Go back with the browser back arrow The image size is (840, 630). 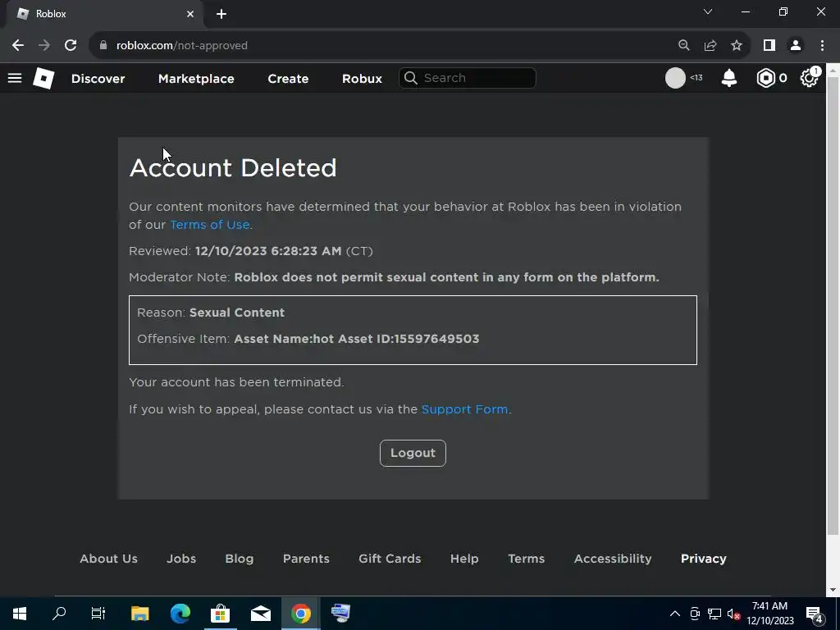pyautogui.click(x=18, y=46)
